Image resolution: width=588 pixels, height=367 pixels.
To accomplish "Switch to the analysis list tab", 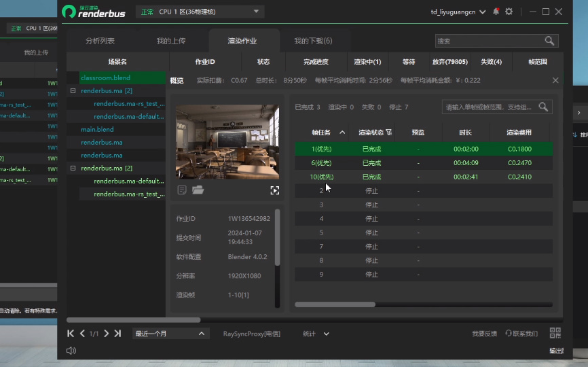I will [100, 41].
